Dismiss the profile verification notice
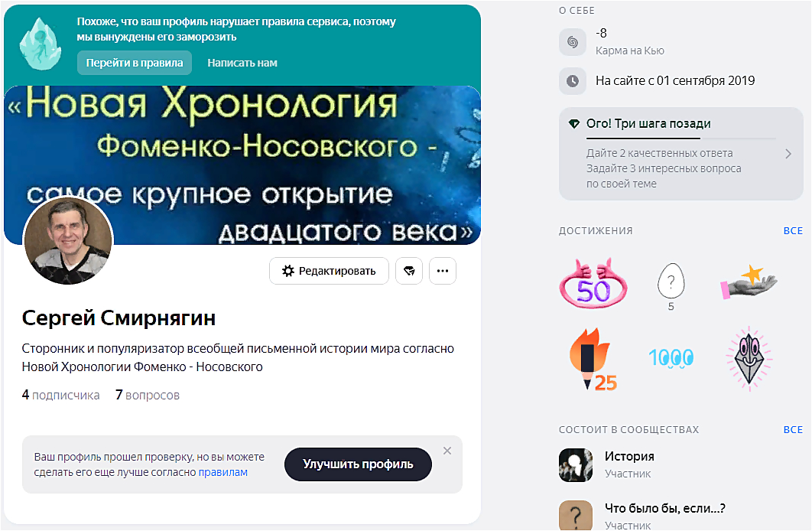The image size is (812, 531). [x=447, y=451]
